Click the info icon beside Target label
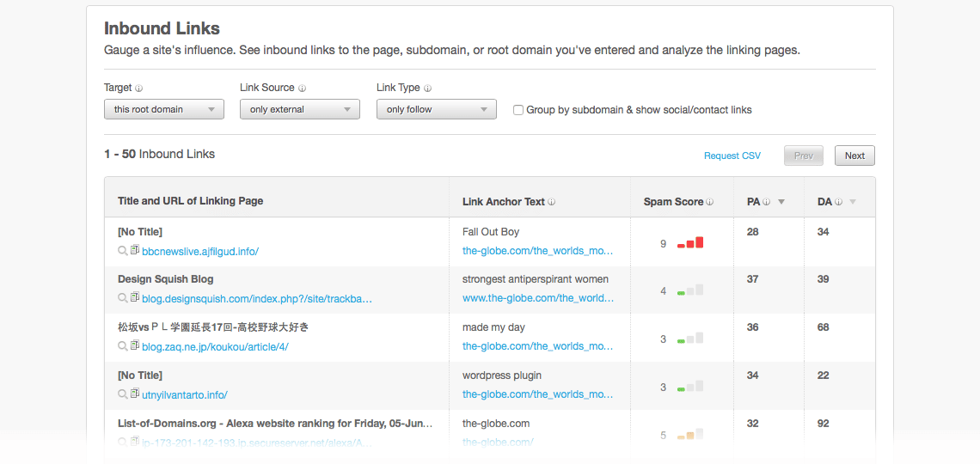 click(138, 89)
